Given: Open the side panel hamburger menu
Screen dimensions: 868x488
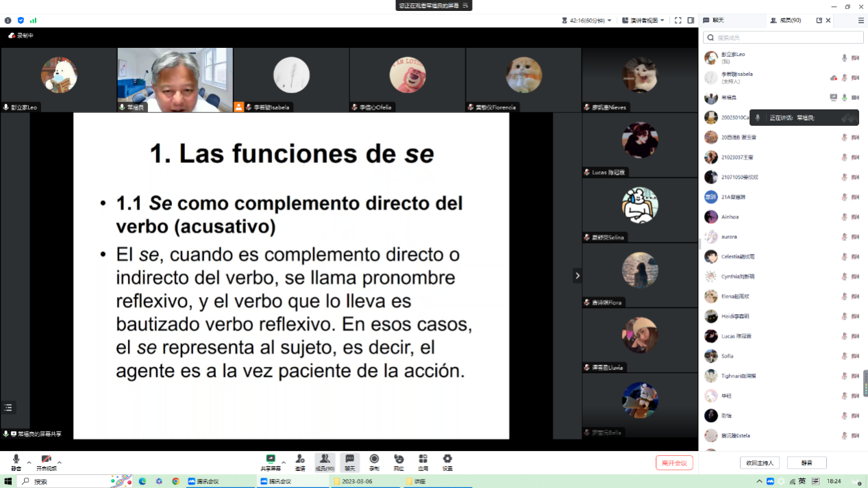Looking at the screenshot, I should (861, 21).
